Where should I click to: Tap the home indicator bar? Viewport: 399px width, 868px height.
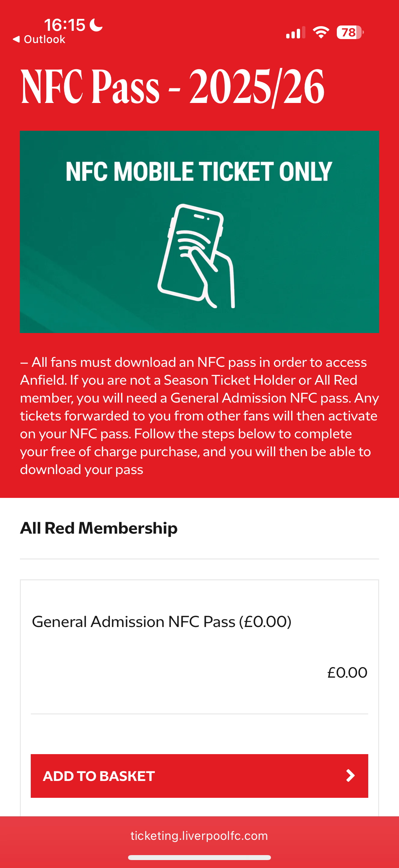click(x=199, y=857)
